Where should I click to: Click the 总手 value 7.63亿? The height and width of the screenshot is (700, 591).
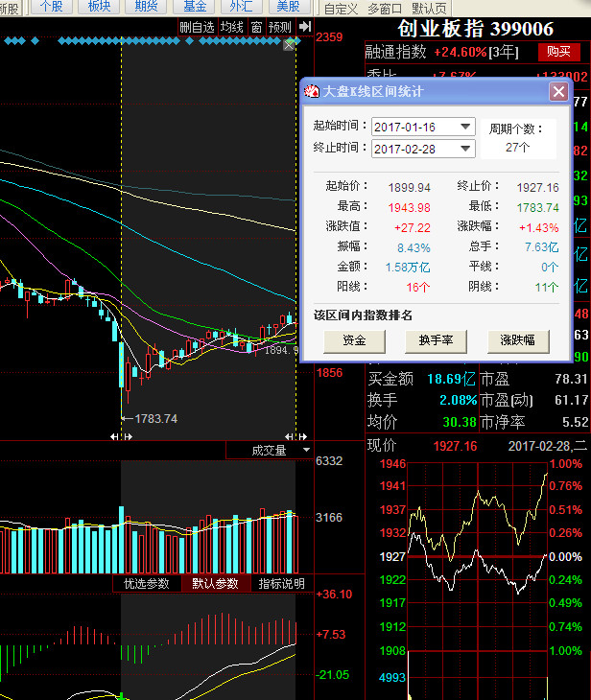coord(542,247)
